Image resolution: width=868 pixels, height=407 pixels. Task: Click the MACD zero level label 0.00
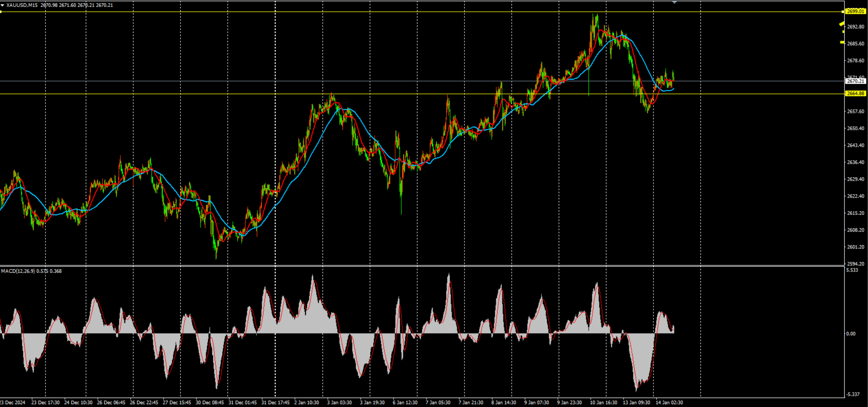coord(851,334)
